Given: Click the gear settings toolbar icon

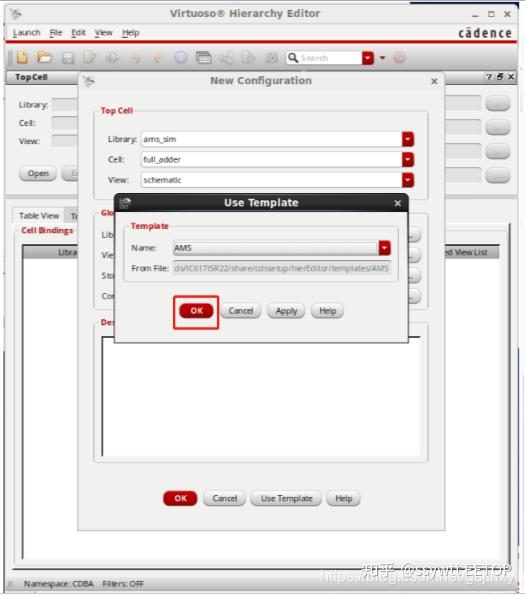Looking at the screenshot, I should click(272, 58).
